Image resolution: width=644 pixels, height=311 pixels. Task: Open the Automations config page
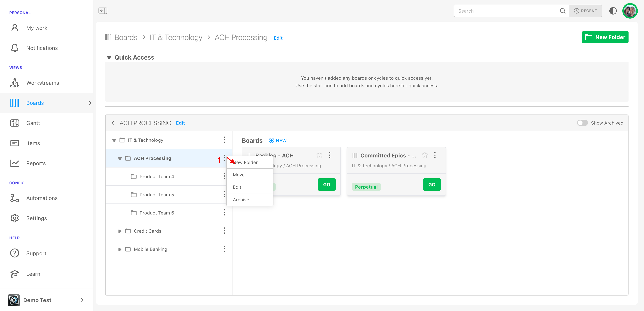(x=42, y=198)
